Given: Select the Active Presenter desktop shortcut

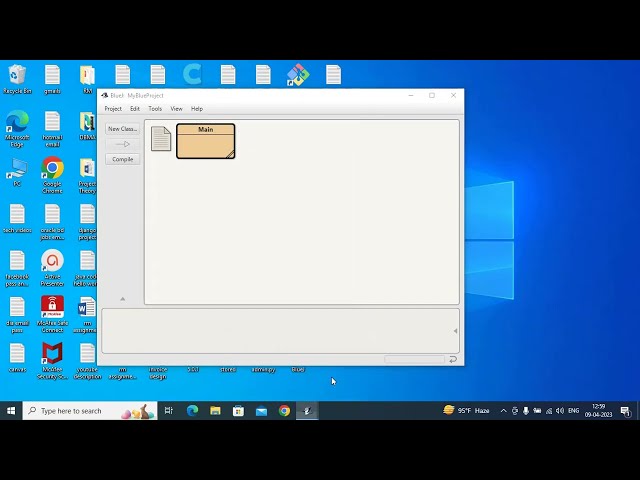Looking at the screenshot, I should [x=52, y=269].
